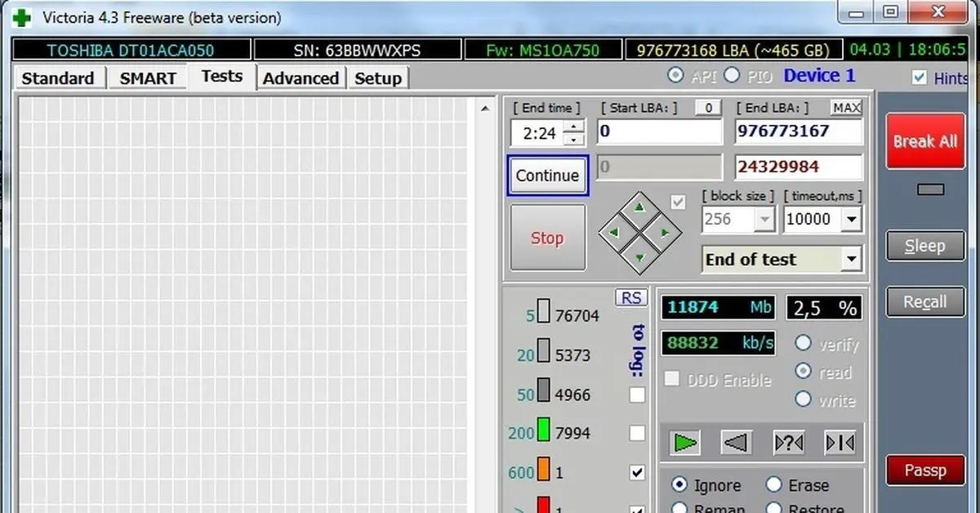Click the red Break All button
Image resolution: width=980 pixels, height=513 pixels.
pos(924,141)
